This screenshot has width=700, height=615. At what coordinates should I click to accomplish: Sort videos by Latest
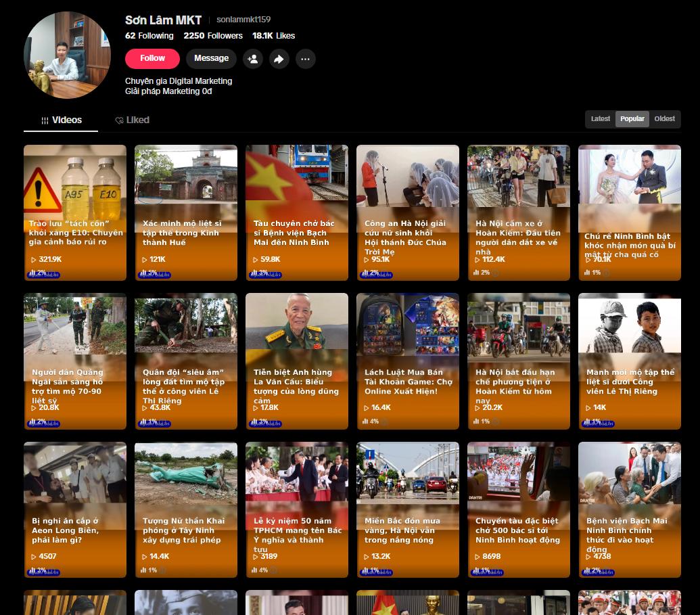(x=600, y=119)
